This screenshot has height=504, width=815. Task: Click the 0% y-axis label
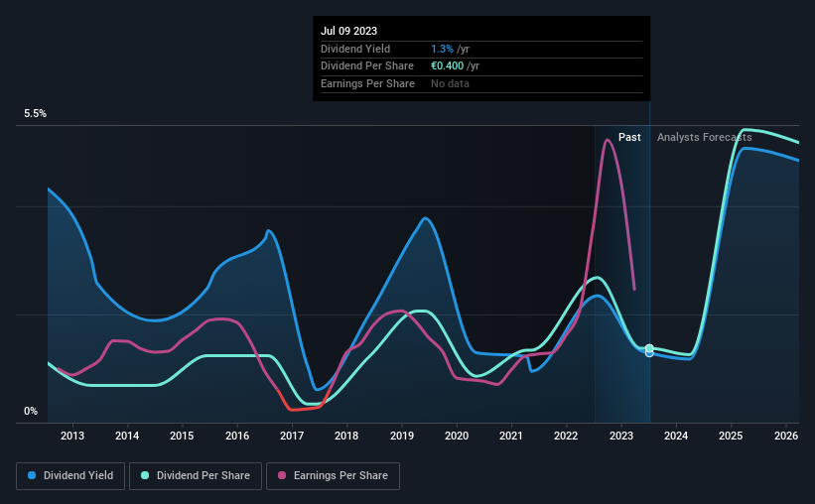[31, 412]
